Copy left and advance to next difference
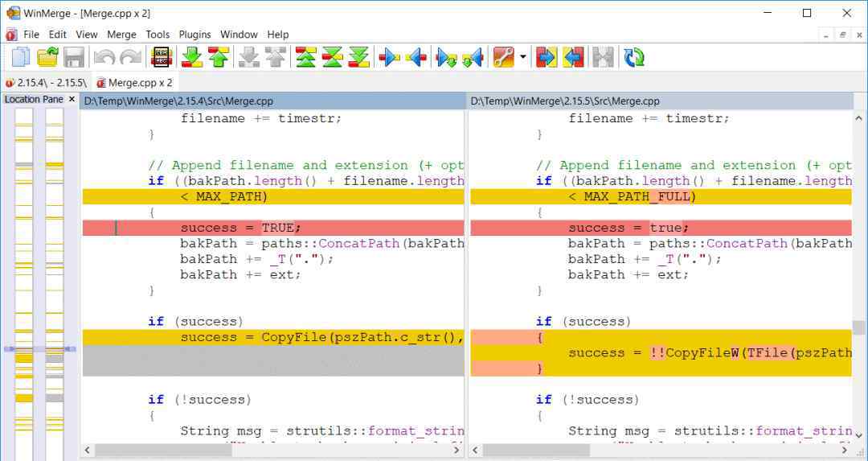This screenshot has height=461, width=868. tap(473, 58)
